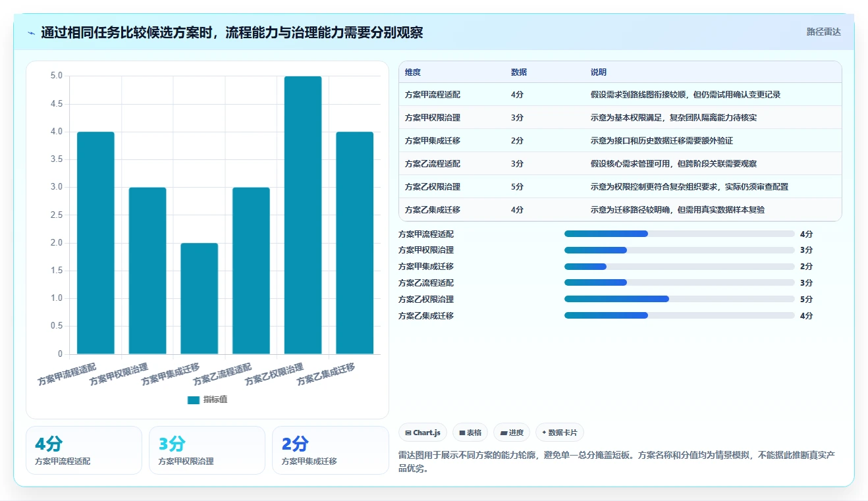Click the 方案乙流程适配 progress bar
Viewport: 868px width, 501px height.
coord(679,283)
